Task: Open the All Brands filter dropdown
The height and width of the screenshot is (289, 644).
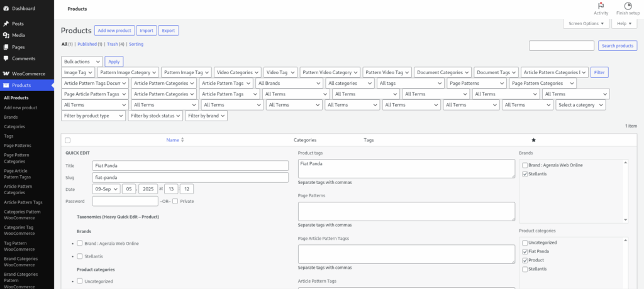Action: (289, 84)
